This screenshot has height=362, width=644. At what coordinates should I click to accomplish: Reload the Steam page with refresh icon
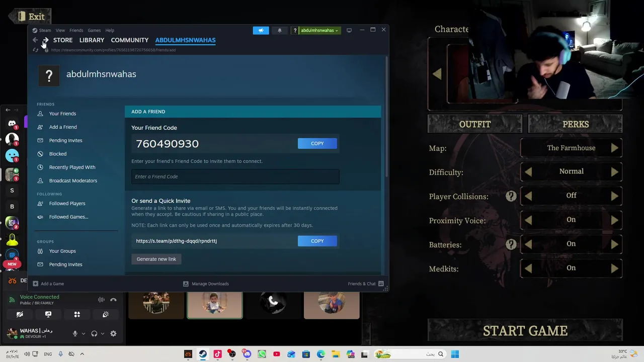click(x=35, y=50)
